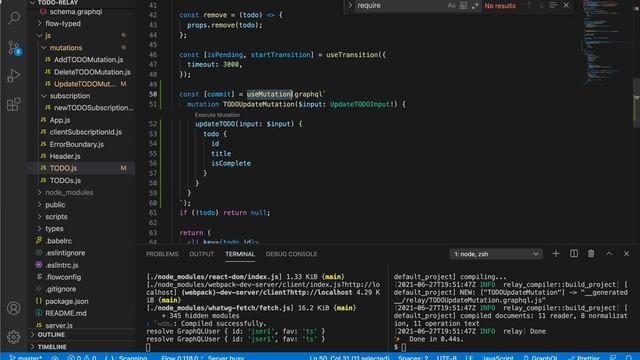Collapse the subscription folder

(69, 96)
